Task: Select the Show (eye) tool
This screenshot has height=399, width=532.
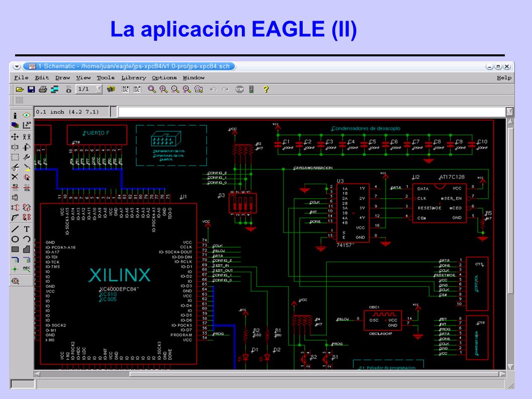Action: pos(27,115)
